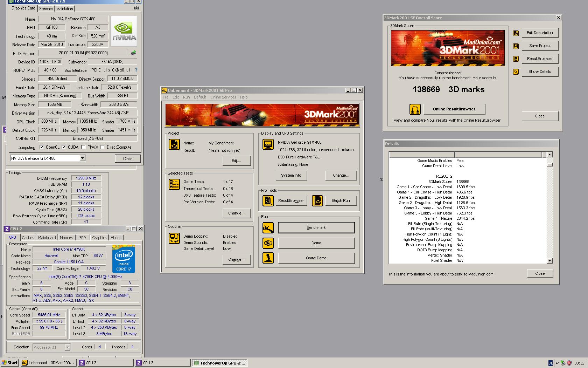Click the Pro Tools ResultBrowser magnifier icon
Viewport: 588px width, 368px height.
click(268, 201)
